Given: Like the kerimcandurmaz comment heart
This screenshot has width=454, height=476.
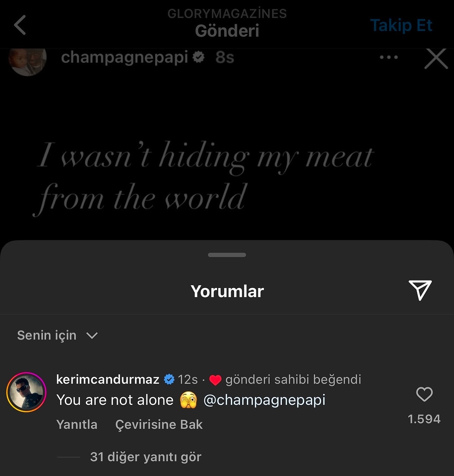Looking at the screenshot, I should [424, 394].
